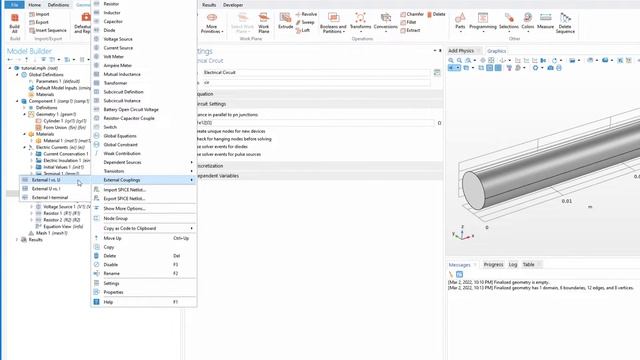
Task: Click the Sweep tool
Action: (305, 22)
